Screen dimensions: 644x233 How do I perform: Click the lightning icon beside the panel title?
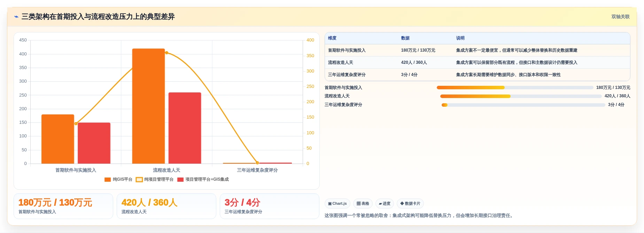point(16,17)
